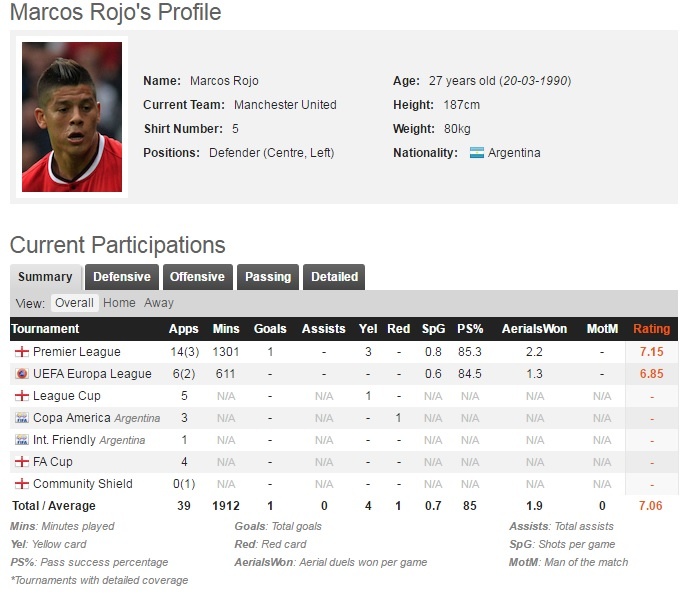Screen dimensions: 683x599
Task: Click the England flag beside Premier League
Action: 21,352
